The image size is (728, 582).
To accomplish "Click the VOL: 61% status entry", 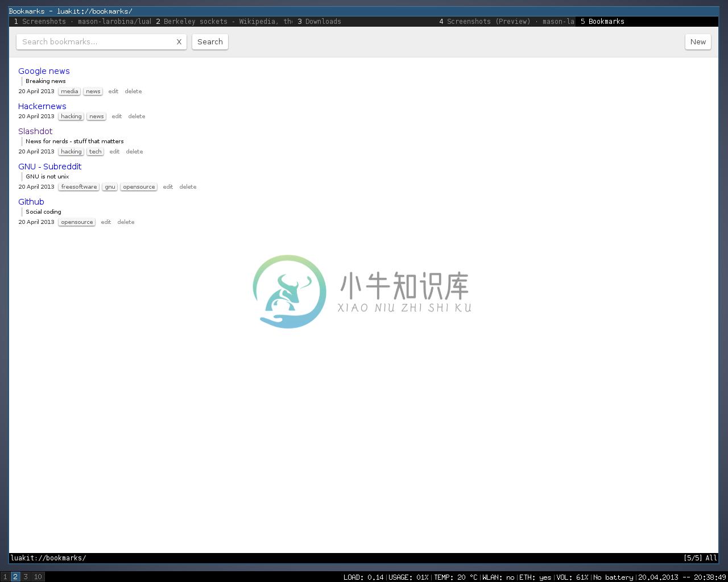I will tap(572, 577).
